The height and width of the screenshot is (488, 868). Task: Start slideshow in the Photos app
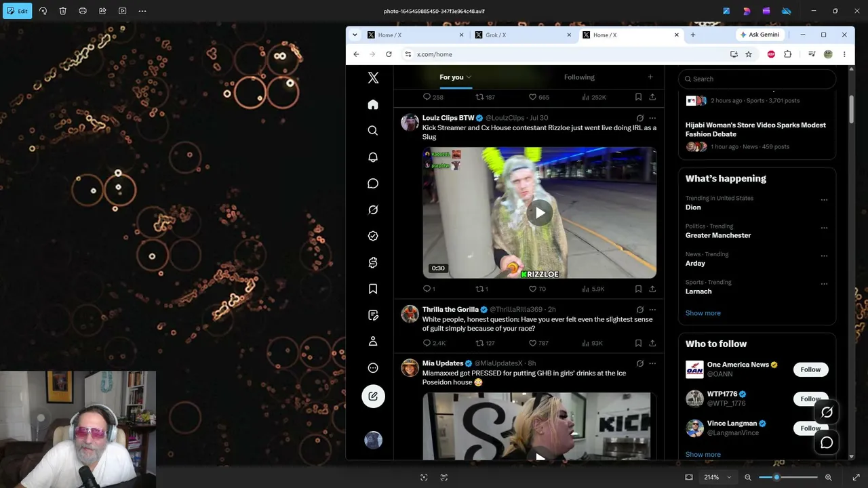coord(122,11)
